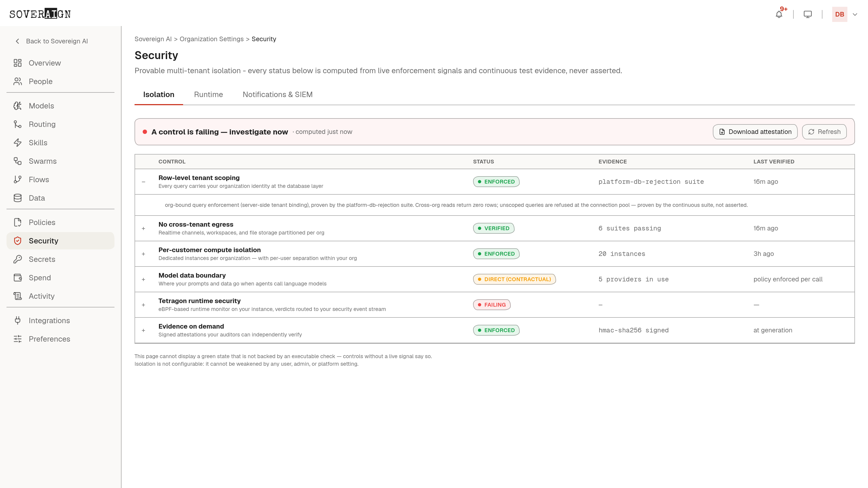Click 'policy enforced per call' cell

[x=788, y=279]
